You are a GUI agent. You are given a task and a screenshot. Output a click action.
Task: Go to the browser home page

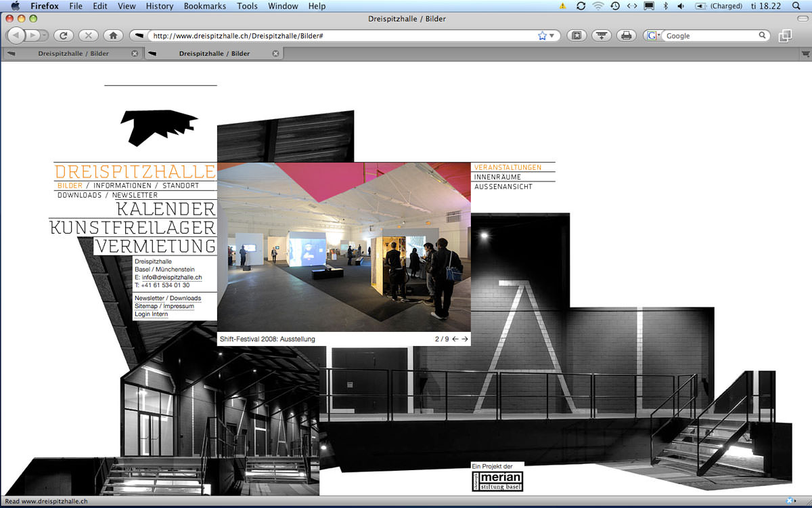tap(114, 35)
